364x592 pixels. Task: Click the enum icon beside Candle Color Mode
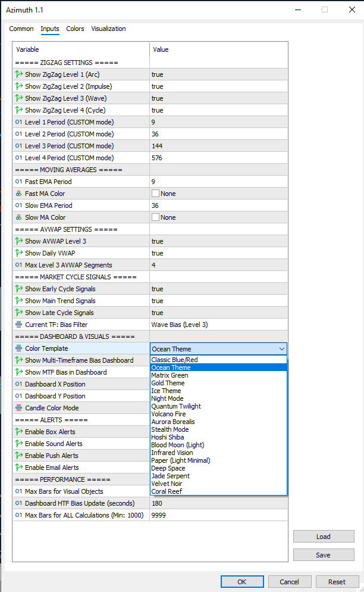point(19,408)
